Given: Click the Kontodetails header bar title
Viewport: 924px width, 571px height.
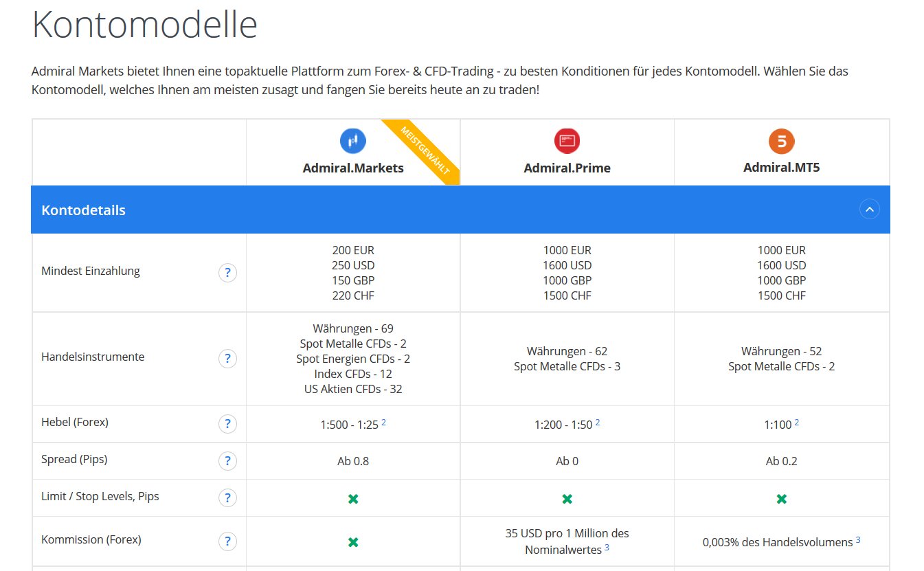Looking at the screenshot, I should coord(83,210).
